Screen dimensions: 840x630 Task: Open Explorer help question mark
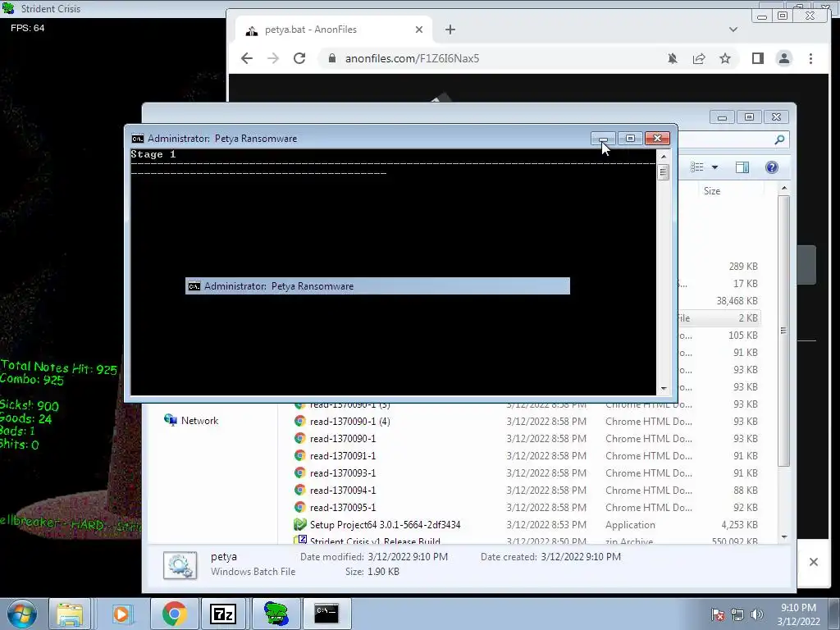coord(771,167)
